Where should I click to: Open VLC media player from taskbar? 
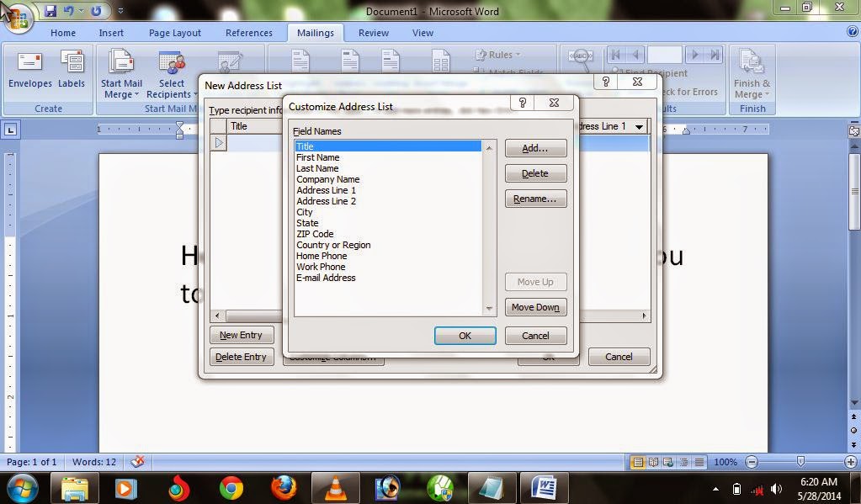click(336, 488)
